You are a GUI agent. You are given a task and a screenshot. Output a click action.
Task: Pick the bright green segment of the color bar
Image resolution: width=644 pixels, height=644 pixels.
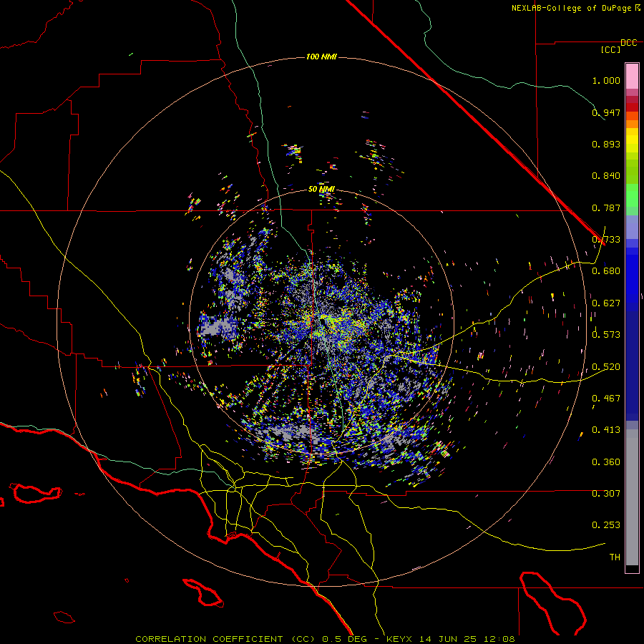tap(632, 195)
